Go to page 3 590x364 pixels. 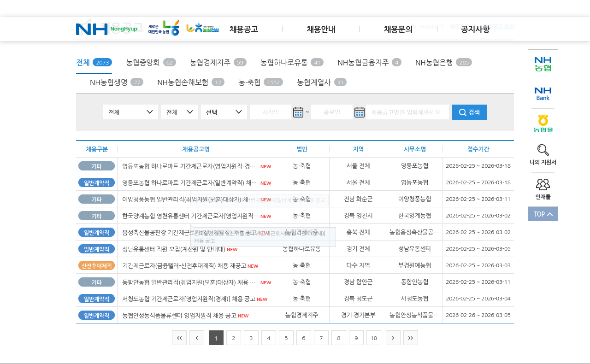tap(251, 338)
